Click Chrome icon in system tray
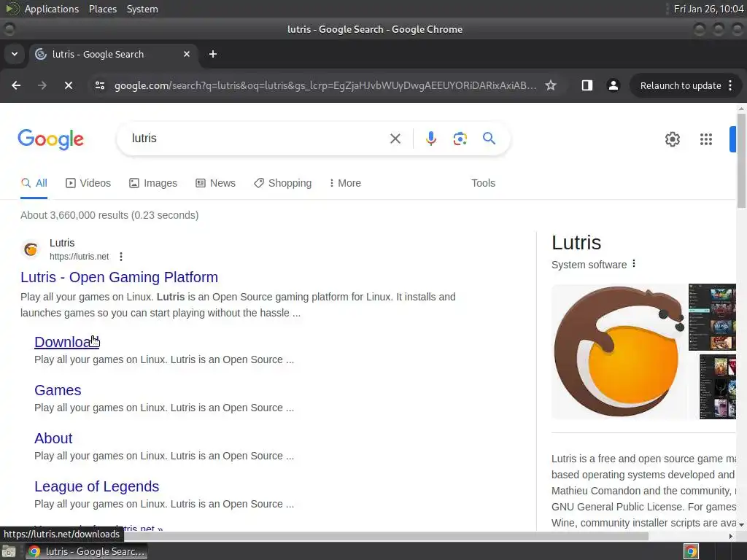This screenshot has height=560, width=747. [691, 551]
